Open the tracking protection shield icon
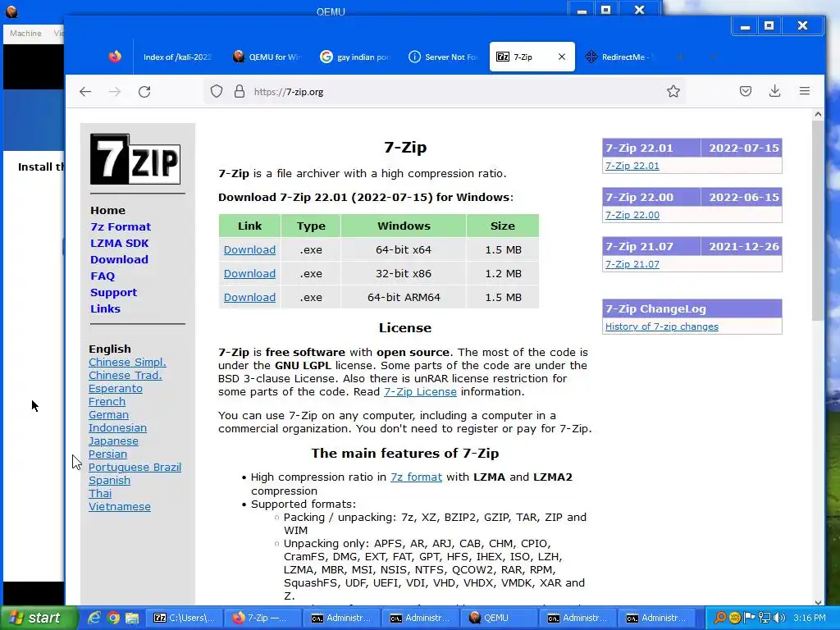Viewport: 840px width, 630px height. [x=217, y=92]
